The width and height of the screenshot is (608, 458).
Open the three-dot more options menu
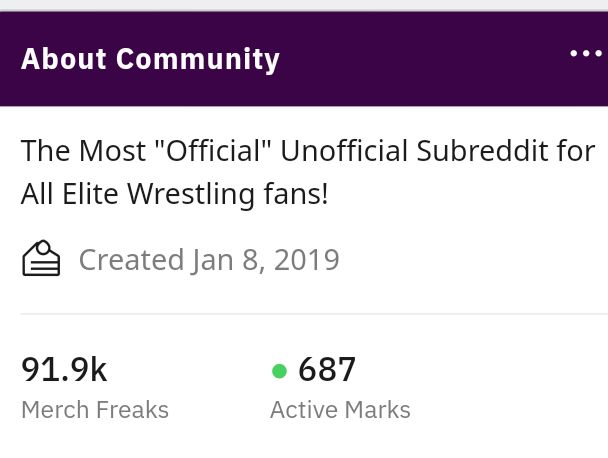[x=585, y=54]
